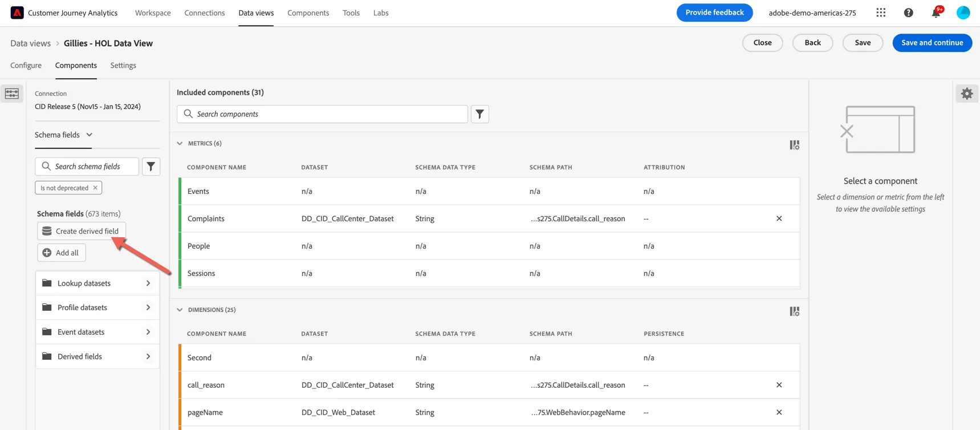Go to Connections in top navigation
The image size is (980, 430).
pyautogui.click(x=205, y=13)
